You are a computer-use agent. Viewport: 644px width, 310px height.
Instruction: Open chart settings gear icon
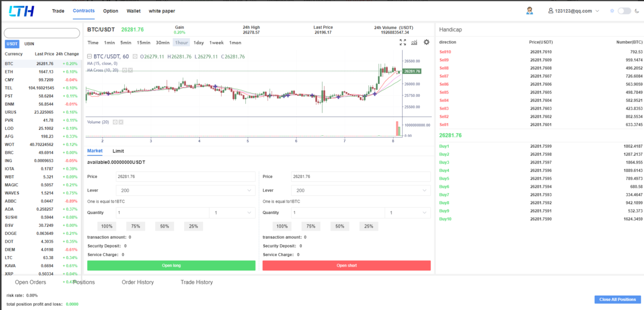tap(426, 42)
